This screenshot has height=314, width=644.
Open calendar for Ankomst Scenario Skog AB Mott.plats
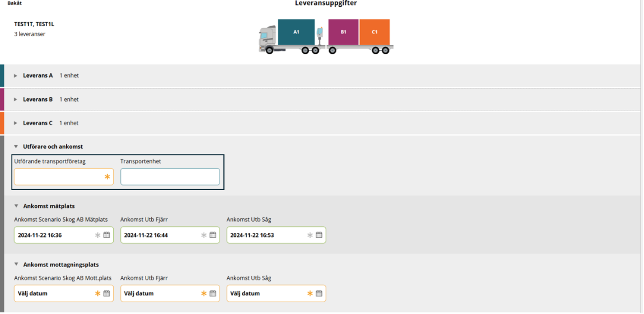[x=107, y=293]
